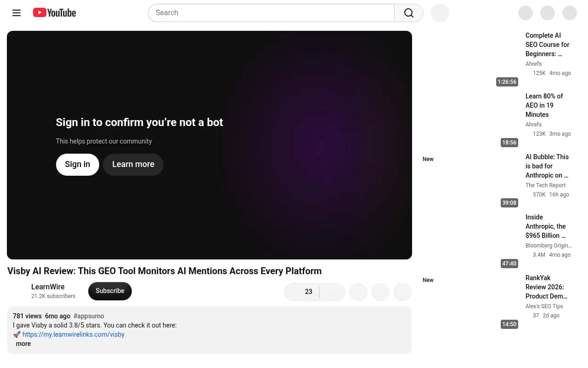Click the "125K" view count
Viewport: 588px width, 368px height.
(539, 73)
